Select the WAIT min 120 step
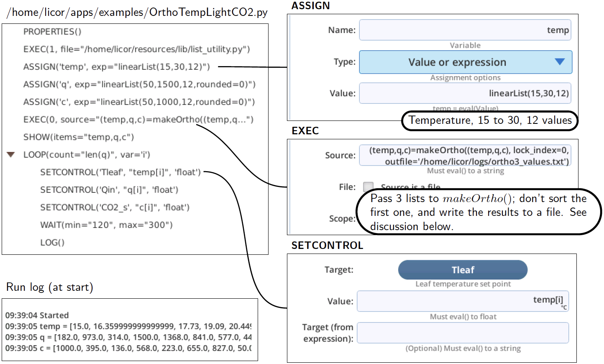 (x=106, y=225)
